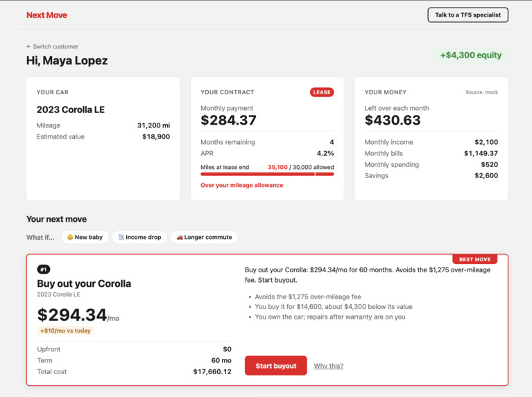The width and height of the screenshot is (532, 397).
Task: Click the $0 Upfront value
Action: click(227, 349)
